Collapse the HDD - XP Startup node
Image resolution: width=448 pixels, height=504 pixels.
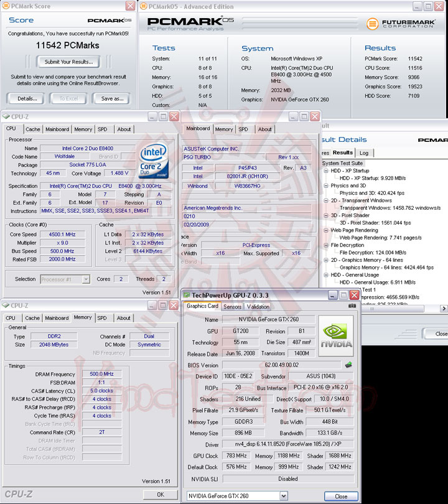(x=326, y=170)
